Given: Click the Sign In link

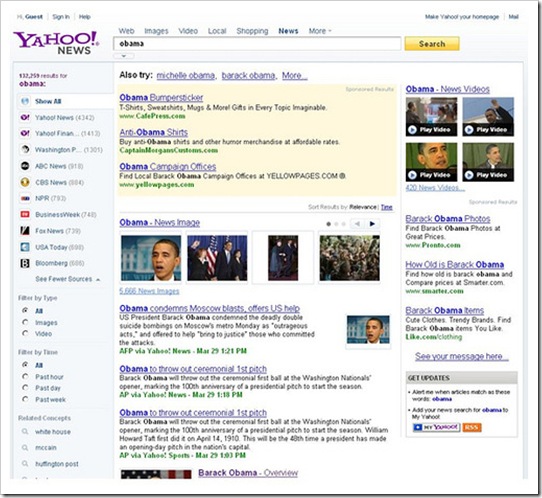Looking at the screenshot, I should (x=61, y=17).
